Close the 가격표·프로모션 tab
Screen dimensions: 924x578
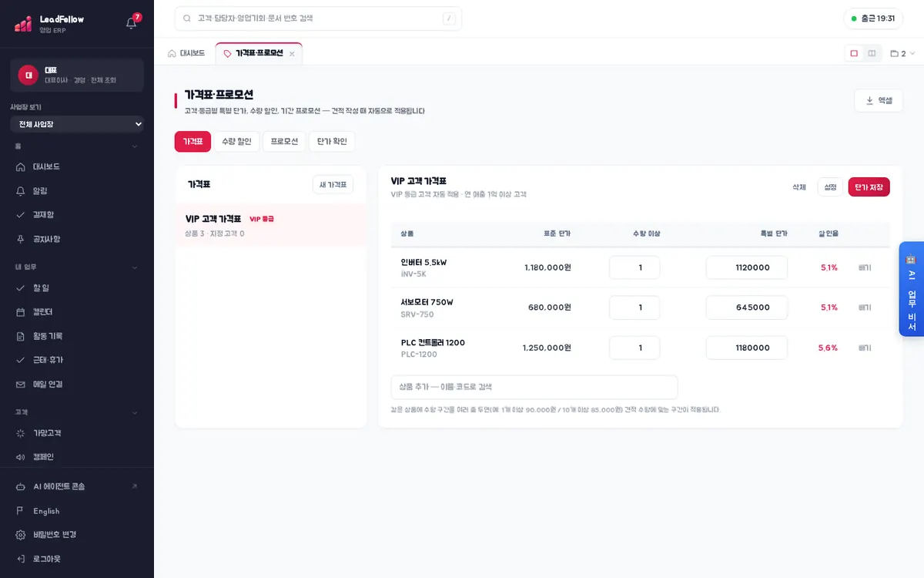click(292, 54)
